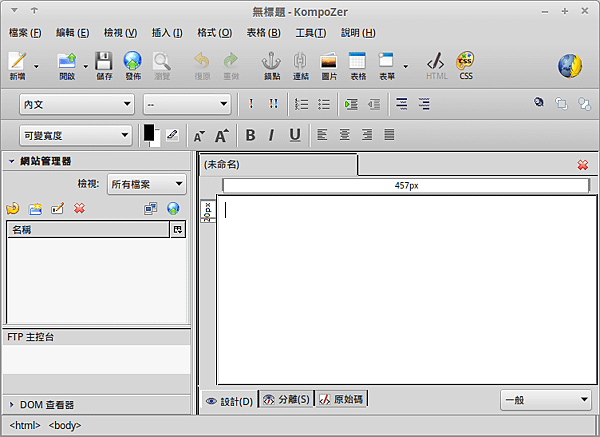Click the 新增 (New) page icon

(x=18, y=61)
